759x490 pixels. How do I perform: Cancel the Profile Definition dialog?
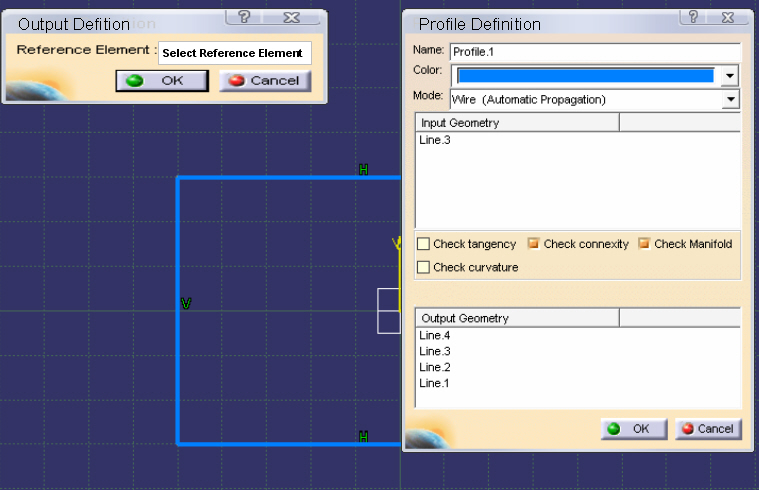click(x=708, y=429)
